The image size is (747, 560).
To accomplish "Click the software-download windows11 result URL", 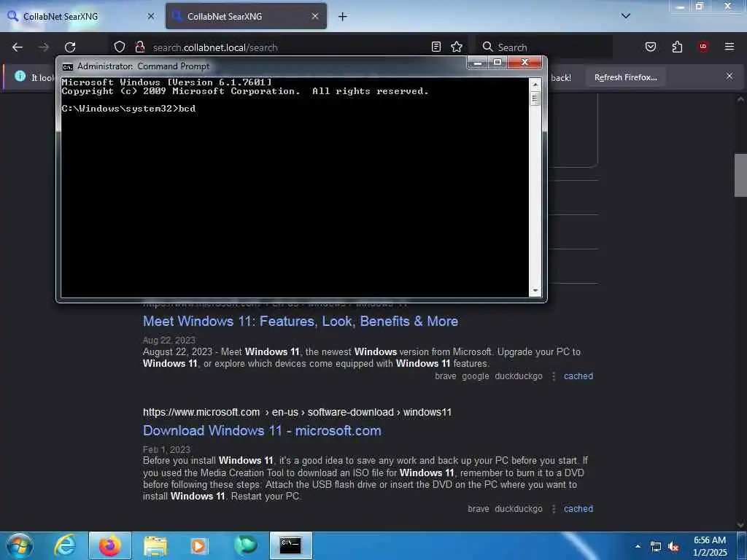I will [x=298, y=413].
